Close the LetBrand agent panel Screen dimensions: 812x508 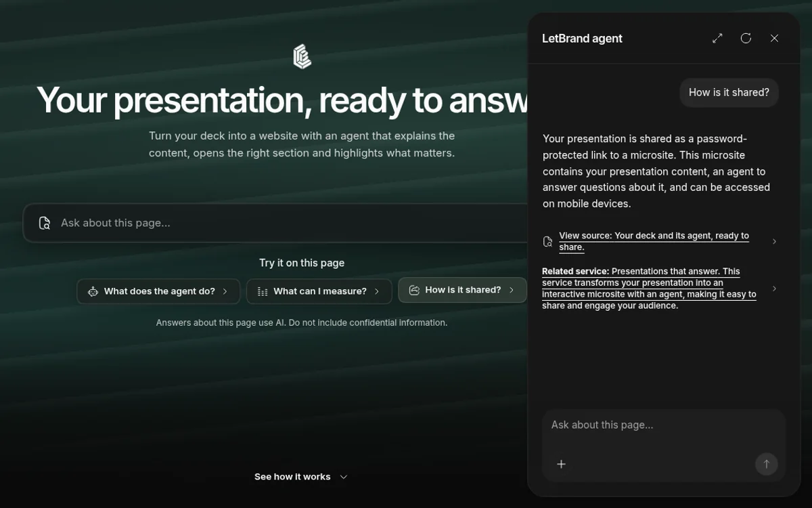(x=774, y=39)
